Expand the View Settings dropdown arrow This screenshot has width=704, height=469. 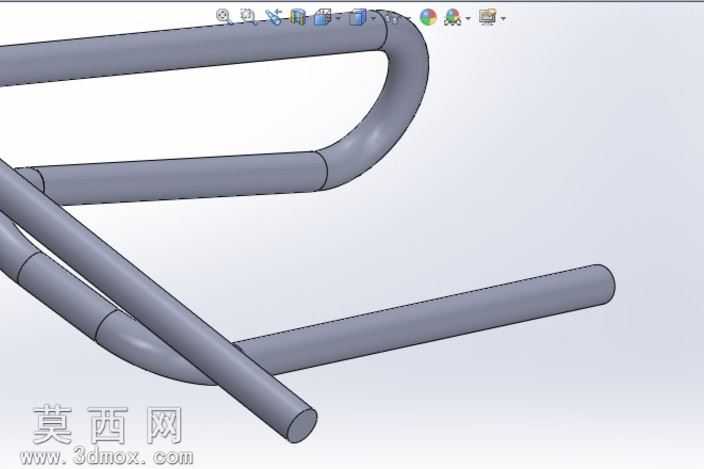(503, 18)
